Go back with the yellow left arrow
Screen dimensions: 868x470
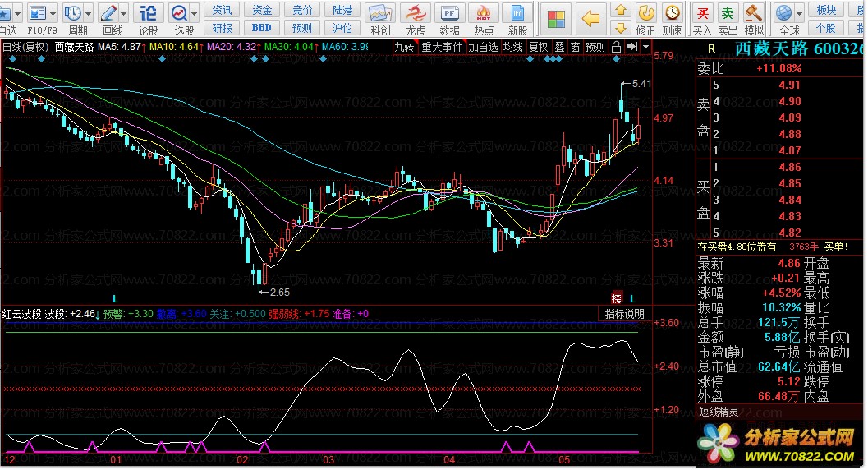(590, 19)
